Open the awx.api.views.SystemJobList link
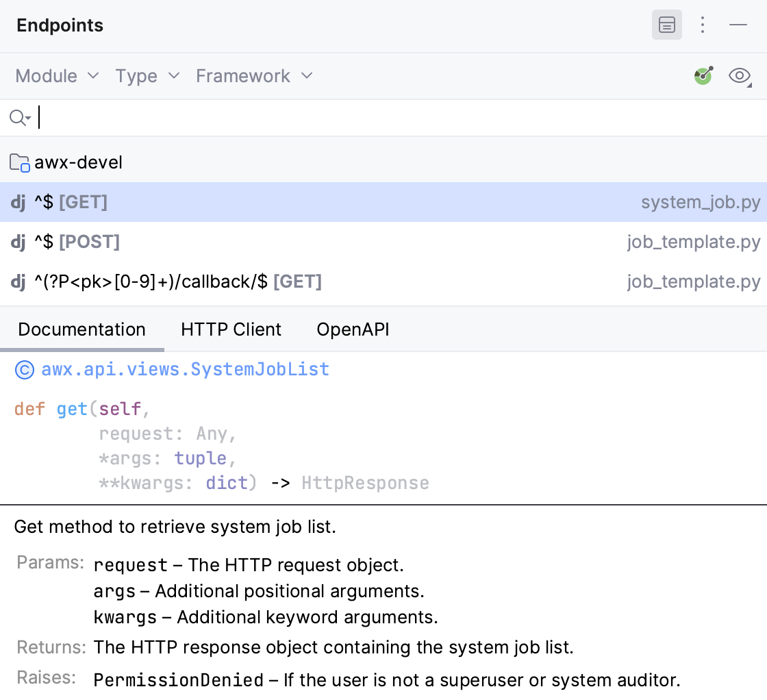 [186, 369]
